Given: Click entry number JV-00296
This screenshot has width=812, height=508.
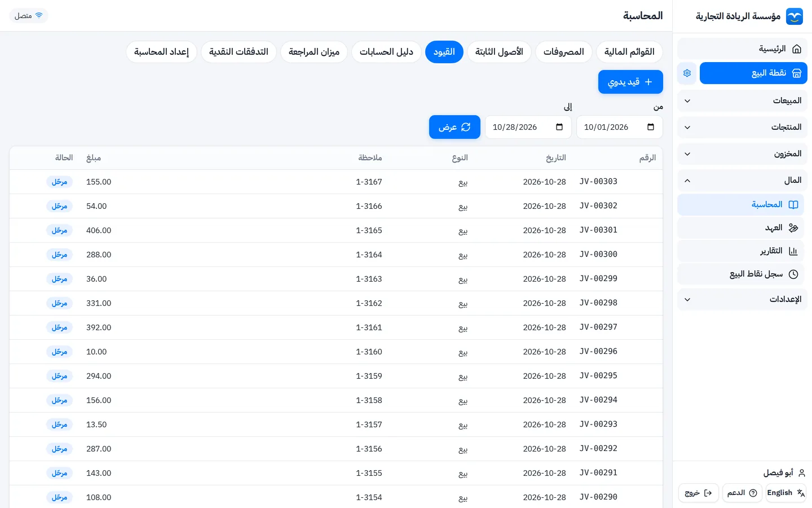Looking at the screenshot, I should pos(598,352).
